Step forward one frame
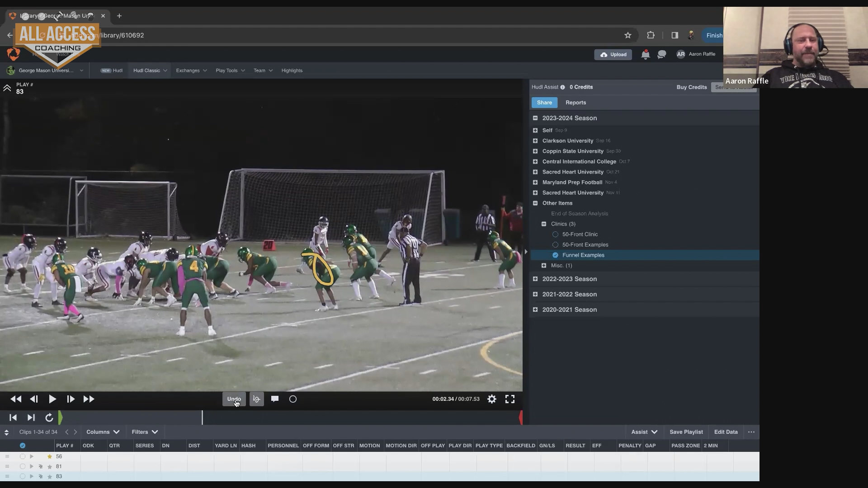The image size is (868, 488). [x=71, y=399]
